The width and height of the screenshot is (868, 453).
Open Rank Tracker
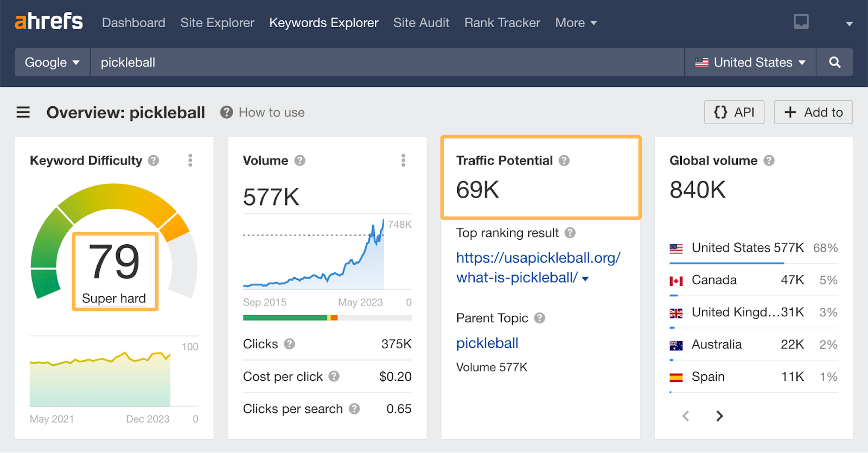pyautogui.click(x=502, y=23)
